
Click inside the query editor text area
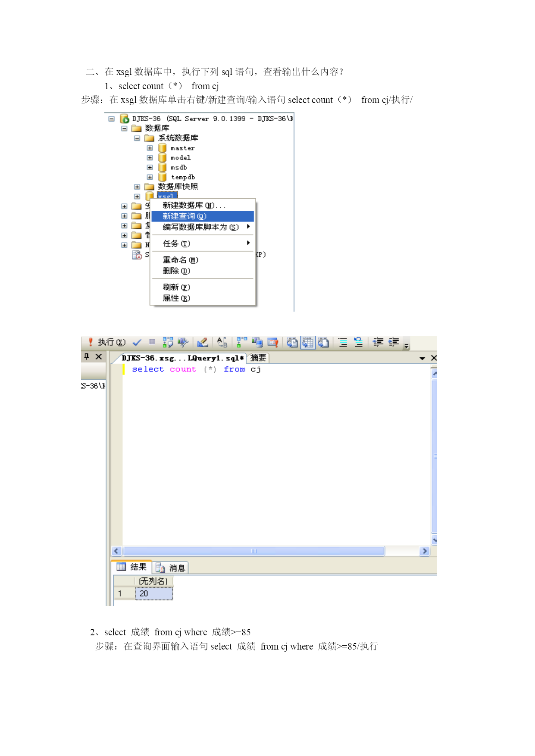(x=276, y=455)
